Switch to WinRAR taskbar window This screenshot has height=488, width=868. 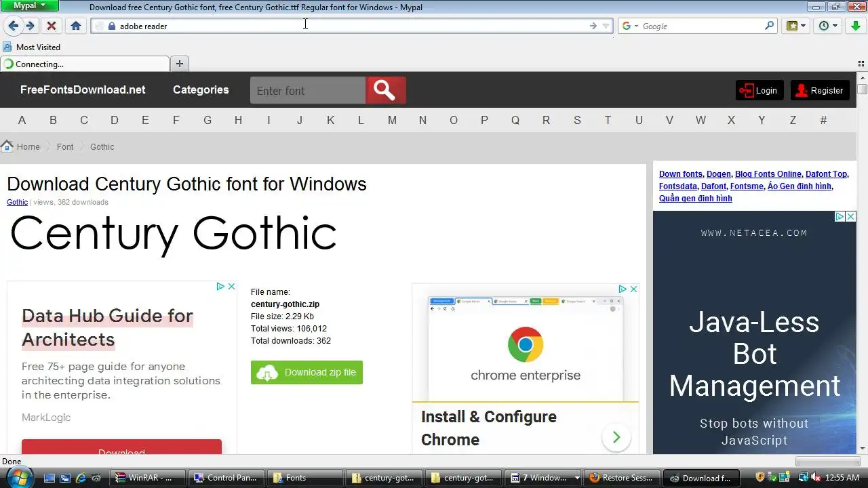148,478
